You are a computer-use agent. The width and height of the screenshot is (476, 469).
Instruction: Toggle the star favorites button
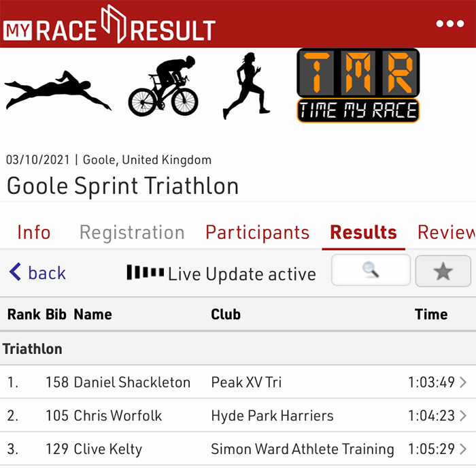[x=443, y=272]
